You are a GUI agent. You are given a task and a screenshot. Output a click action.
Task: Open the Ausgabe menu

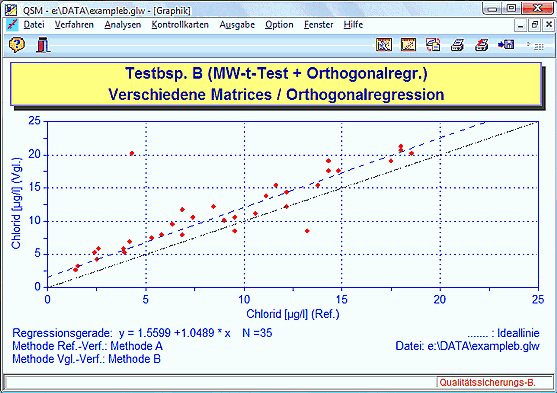tap(237, 25)
